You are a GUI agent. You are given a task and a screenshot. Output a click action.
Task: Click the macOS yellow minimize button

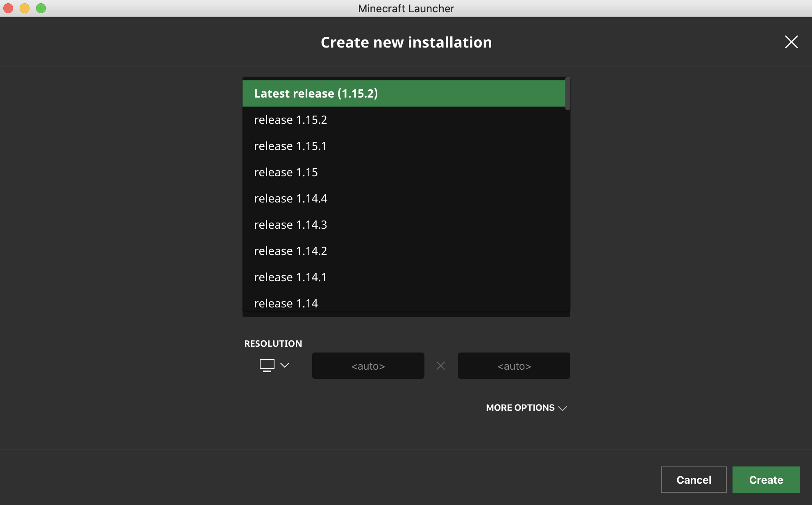coord(25,8)
